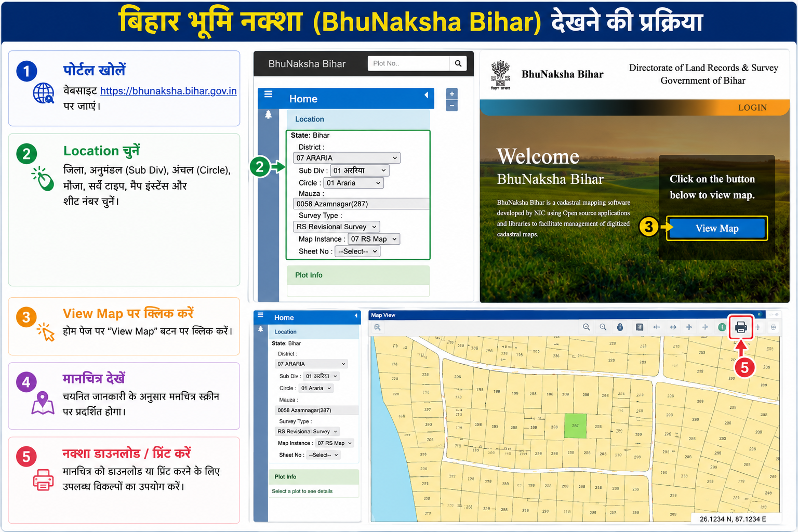Click the minus zoom button next to the large Home panel
Image resolution: width=798 pixels, height=532 pixels.
pos(452,105)
